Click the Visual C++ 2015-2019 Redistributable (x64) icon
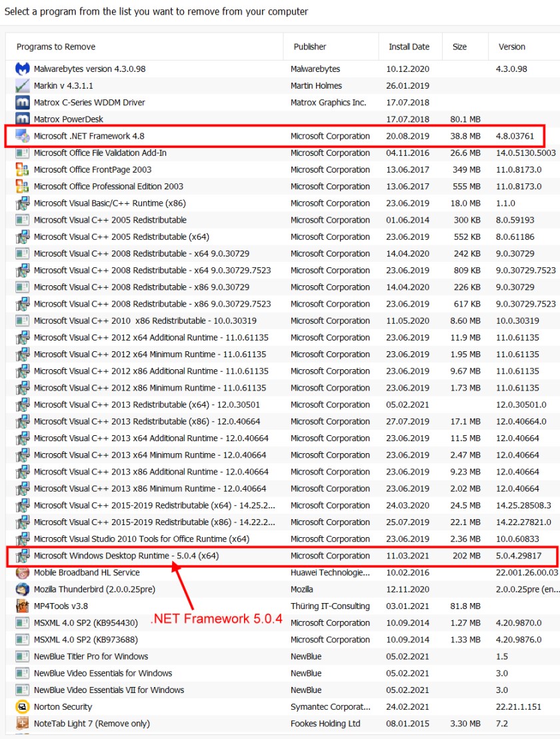560x739 pixels. click(x=22, y=505)
